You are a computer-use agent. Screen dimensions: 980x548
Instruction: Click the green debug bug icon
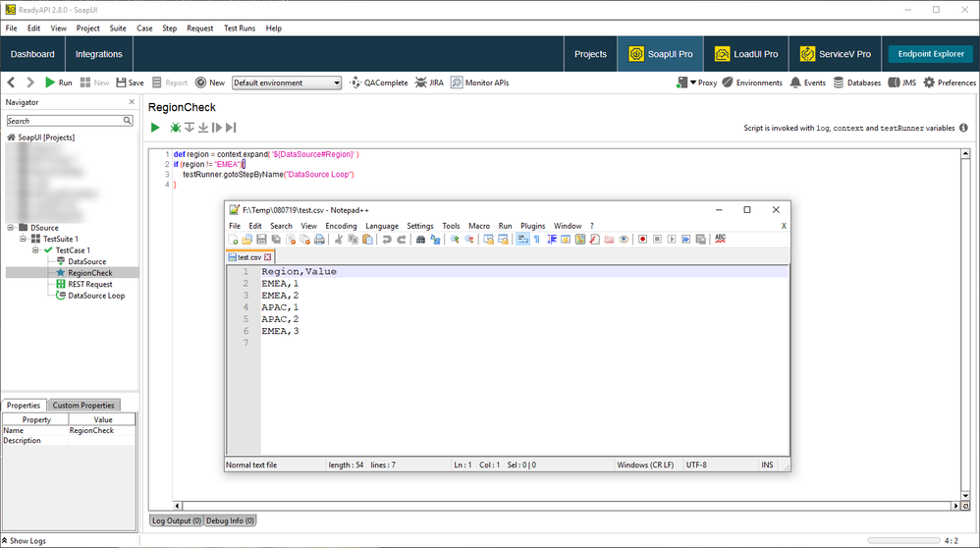click(175, 128)
